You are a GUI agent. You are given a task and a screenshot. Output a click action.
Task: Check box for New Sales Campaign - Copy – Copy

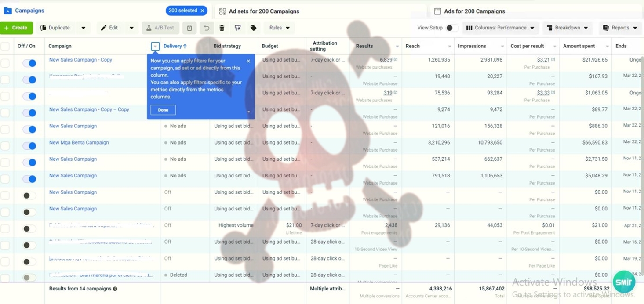(x=5, y=112)
